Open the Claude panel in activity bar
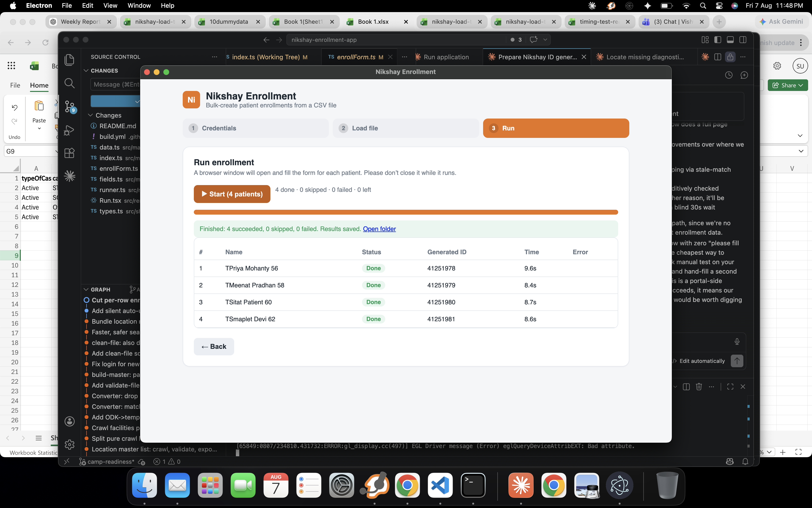This screenshot has height=508, width=812. pyautogui.click(x=69, y=176)
